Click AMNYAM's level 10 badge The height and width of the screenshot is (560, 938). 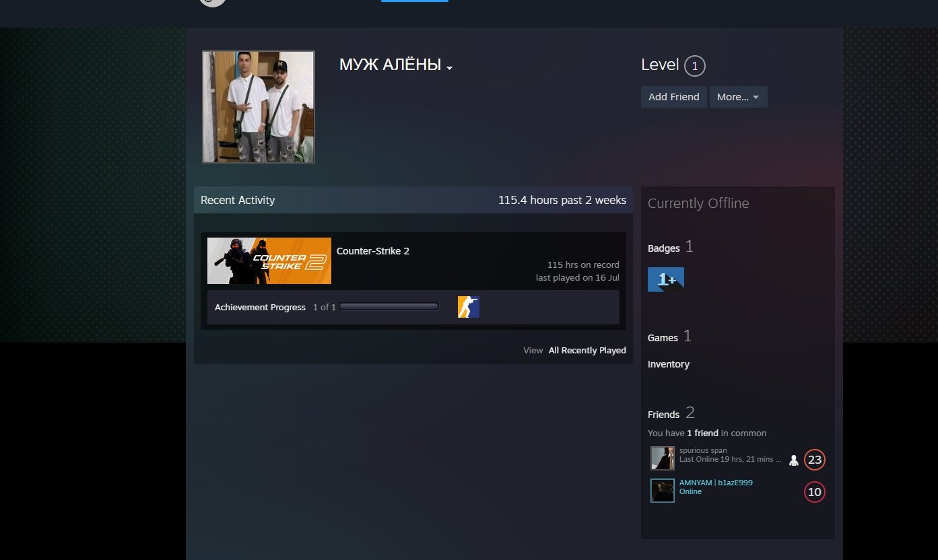[x=815, y=492]
